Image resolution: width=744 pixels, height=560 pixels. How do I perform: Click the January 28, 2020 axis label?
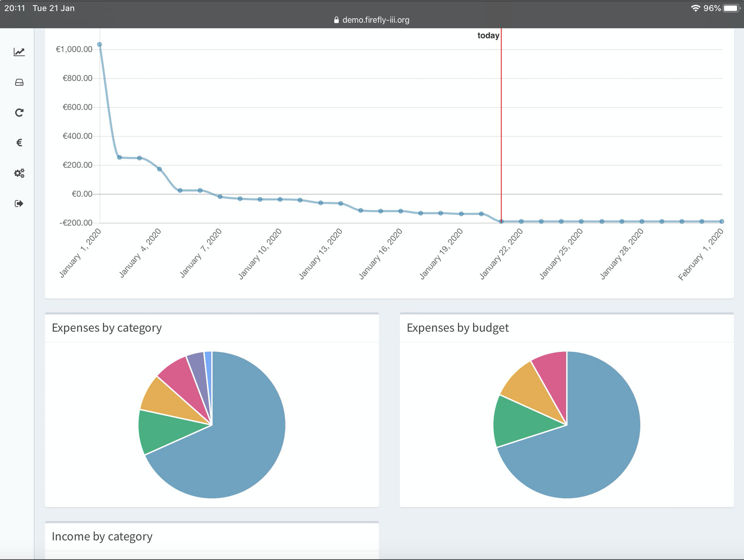point(621,254)
